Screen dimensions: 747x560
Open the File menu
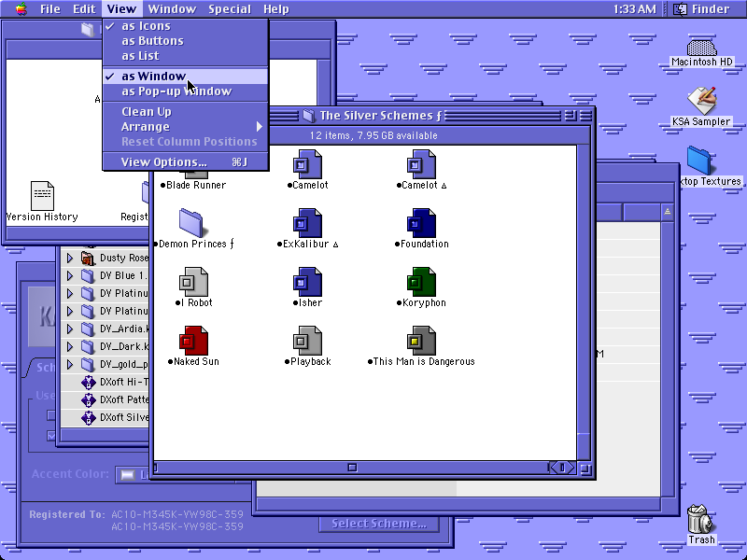(x=50, y=9)
